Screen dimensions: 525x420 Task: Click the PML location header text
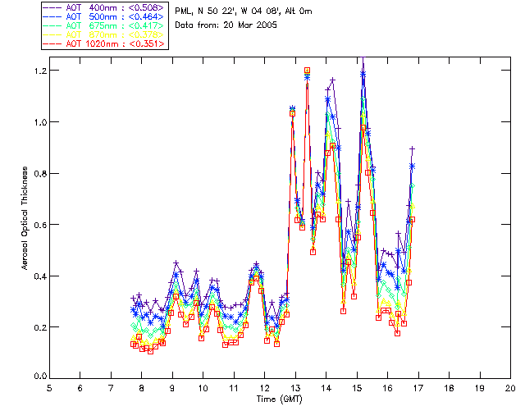(x=244, y=11)
